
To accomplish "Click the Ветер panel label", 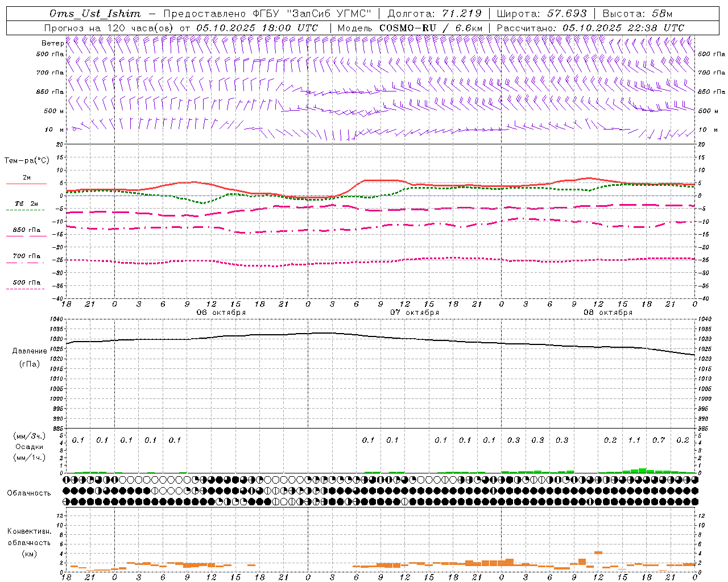I will pyautogui.click(x=52, y=43).
